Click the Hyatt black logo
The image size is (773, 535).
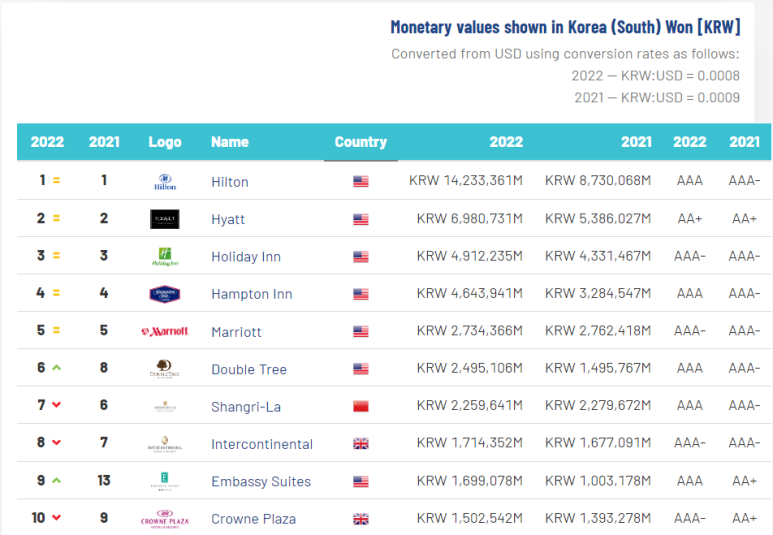pos(165,219)
